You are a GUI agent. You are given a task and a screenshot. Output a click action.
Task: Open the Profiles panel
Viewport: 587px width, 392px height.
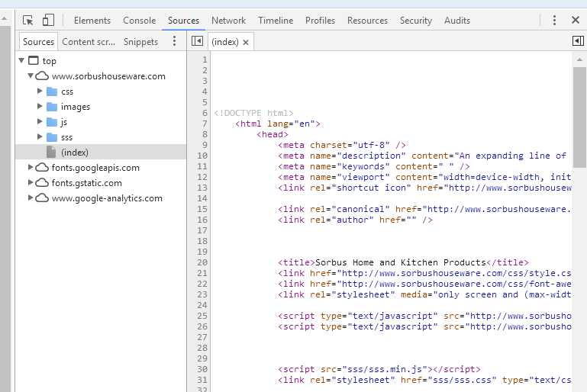pyautogui.click(x=320, y=21)
